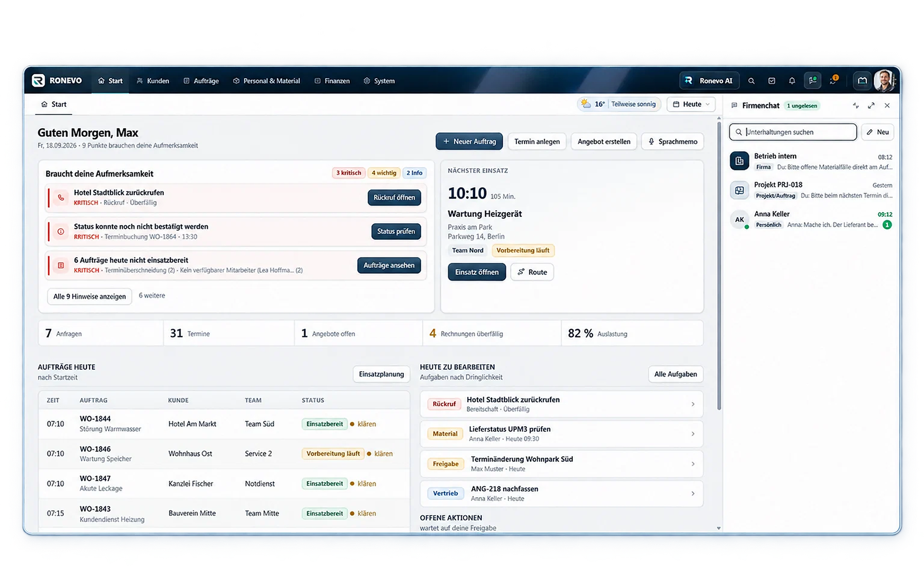Open Anna Keller conversation

point(811,219)
